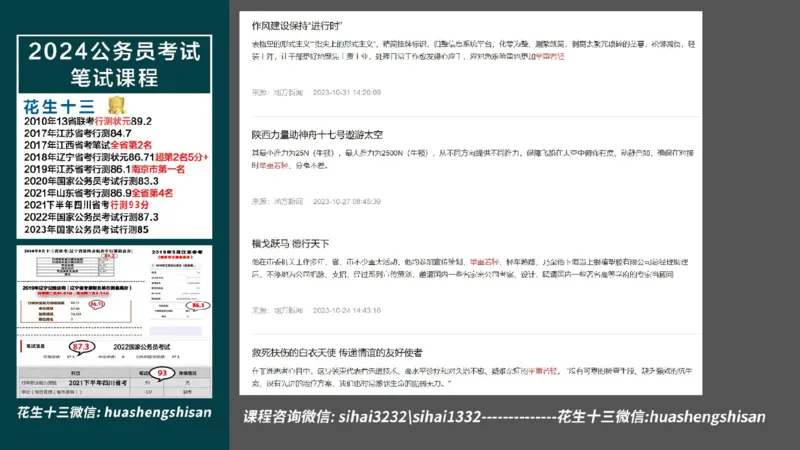The height and width of the screenshot is (450, 800).
Task: Select the row 2021年山东省考行测86.9全省第4名
Action: tap(98, 193)
